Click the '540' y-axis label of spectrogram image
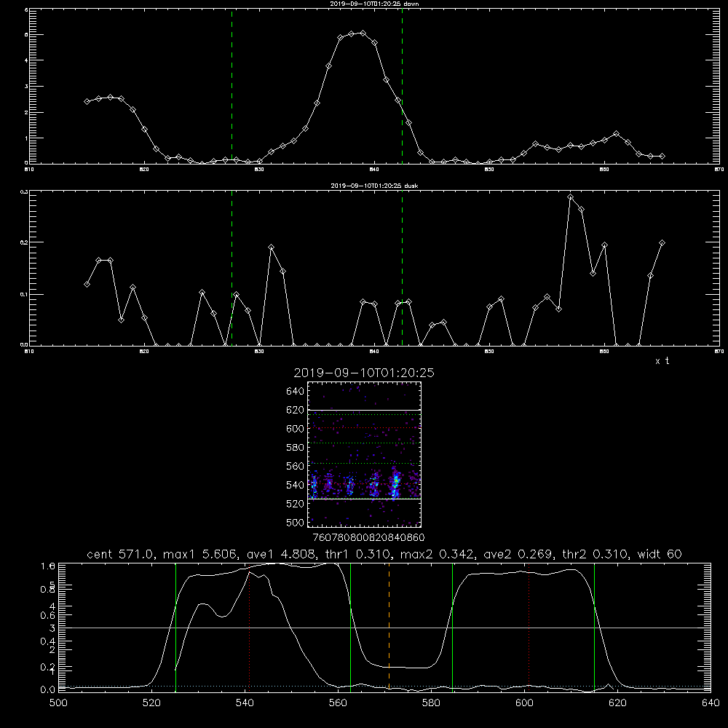Screen dimensions: 728x728 (296, 485)
